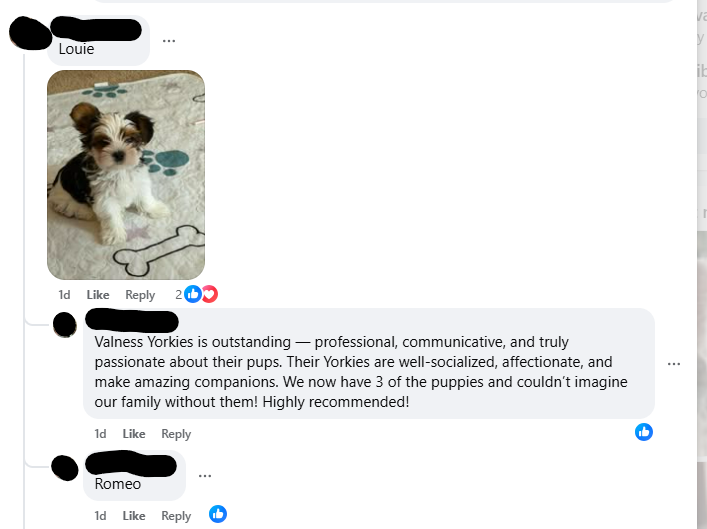Click heart reaction icon under Louie photo
The width and height of the screenshot is (707, 529).
pyautogui.click(x=210, y=294)
